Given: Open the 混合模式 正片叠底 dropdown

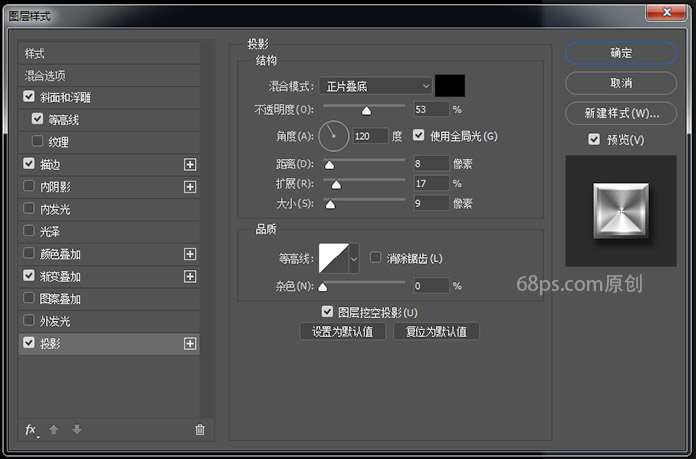Looking at the screenshot, I should (375, 86).
